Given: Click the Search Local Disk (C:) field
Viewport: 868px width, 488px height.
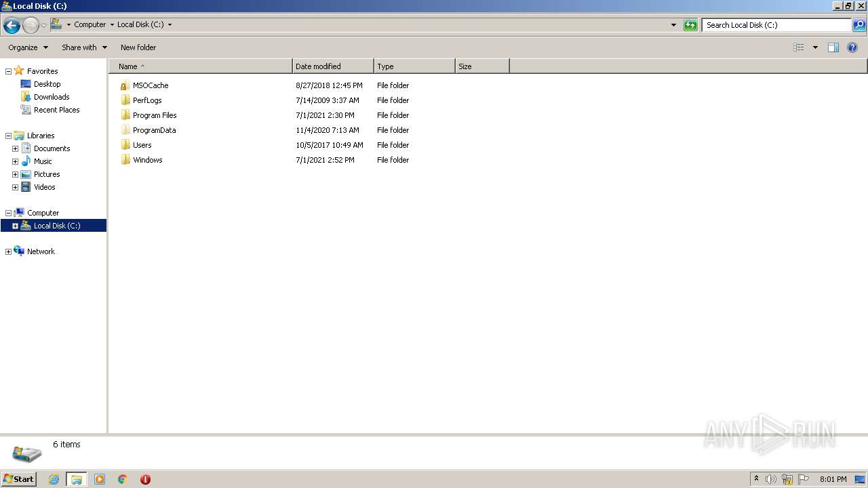Looking at the screenshot, I should (776, 25).
